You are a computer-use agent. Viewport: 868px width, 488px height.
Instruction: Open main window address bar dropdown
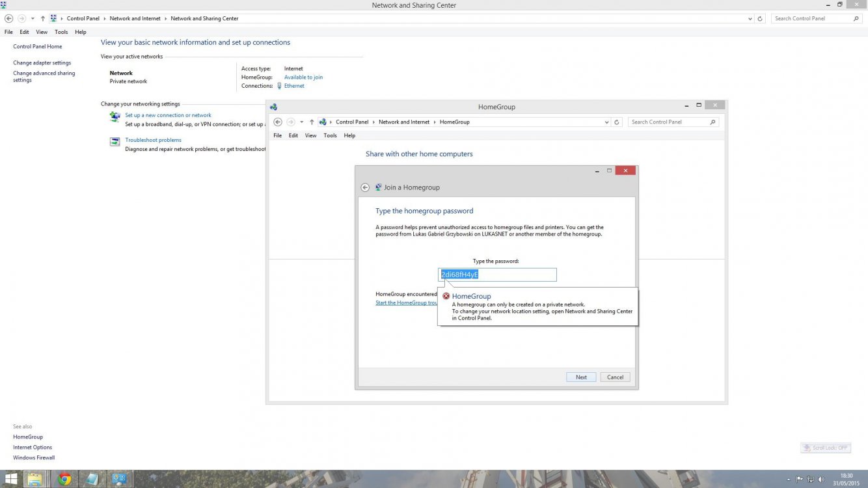(750, 19)
